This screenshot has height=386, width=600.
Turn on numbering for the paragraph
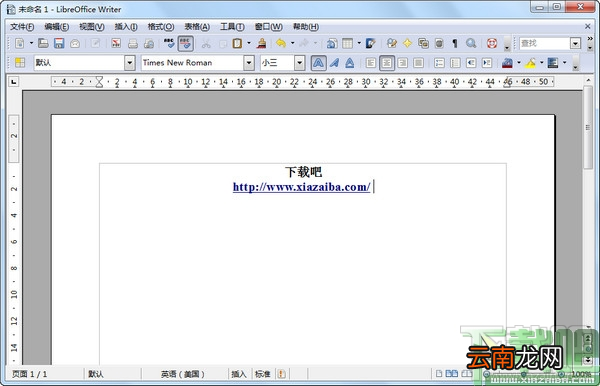click(x=439, y=63)
